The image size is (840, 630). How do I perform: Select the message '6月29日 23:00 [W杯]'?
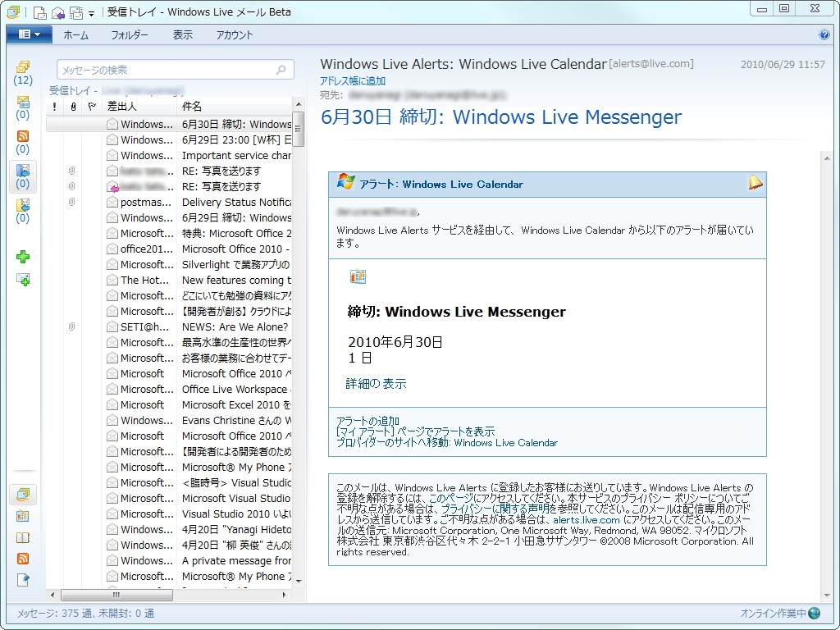pyautogui.click(x=169, y=140)
